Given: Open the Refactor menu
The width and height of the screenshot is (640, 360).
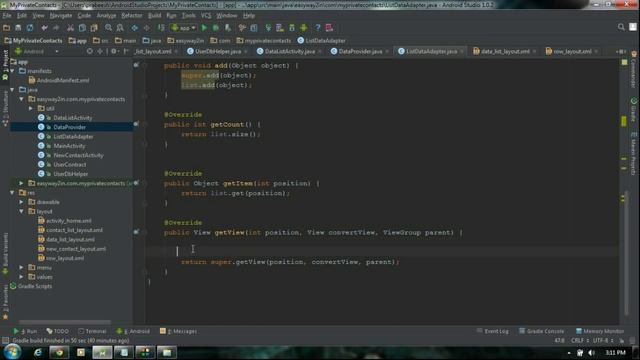Looking at the screenshot, I should 131,16.
